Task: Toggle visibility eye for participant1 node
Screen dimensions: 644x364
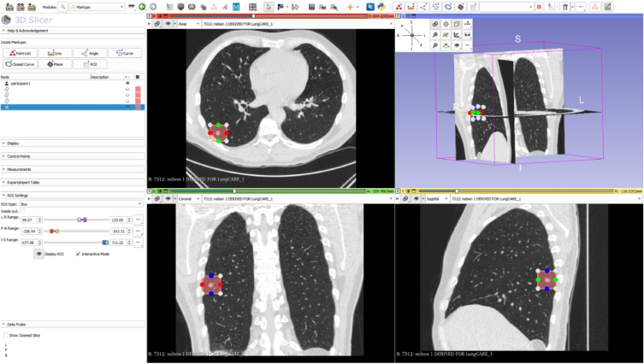Action: pyautogui.click(x=127, y=83)
